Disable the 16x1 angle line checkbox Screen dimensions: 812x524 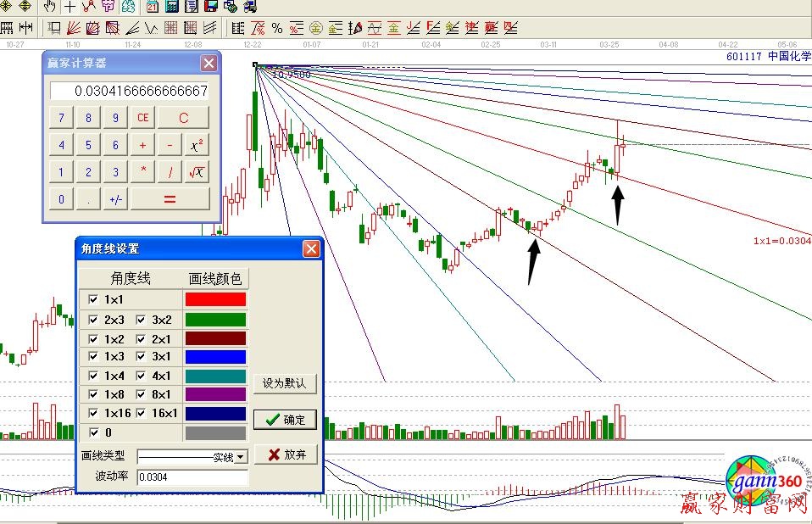(142, 413)
